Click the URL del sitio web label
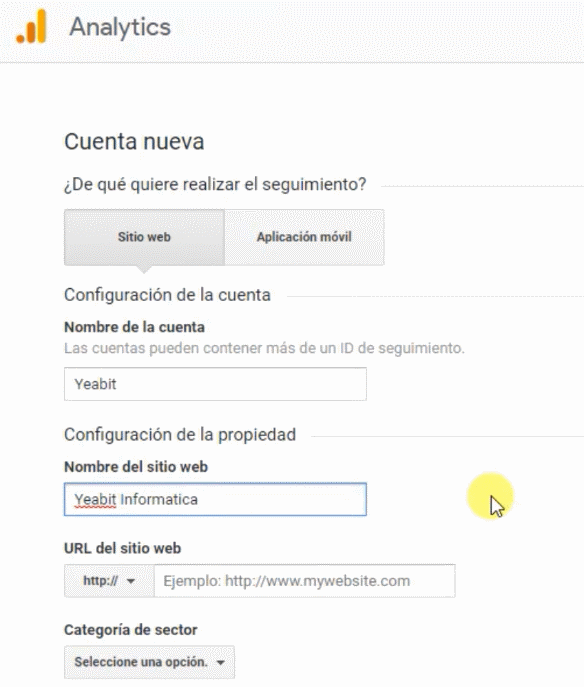 pyautogui.click(x=123, y=548)
